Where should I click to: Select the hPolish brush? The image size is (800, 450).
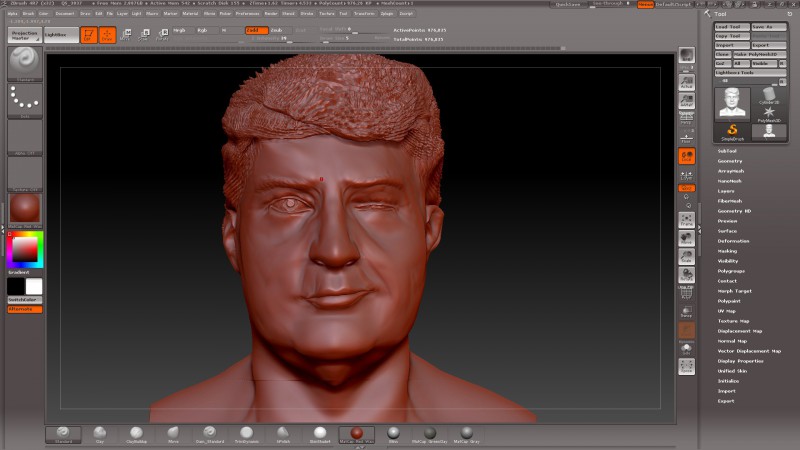point(283,434)
